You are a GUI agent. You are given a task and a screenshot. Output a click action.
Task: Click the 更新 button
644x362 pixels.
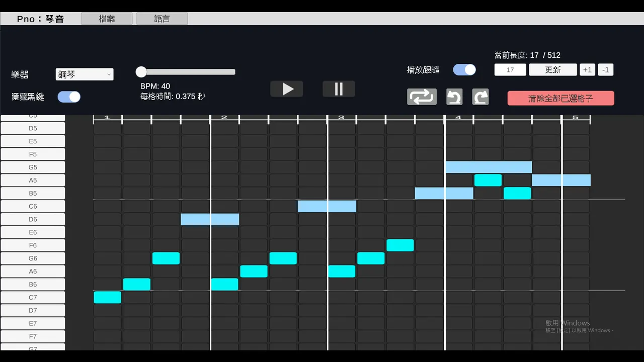[x=553, y=70]
